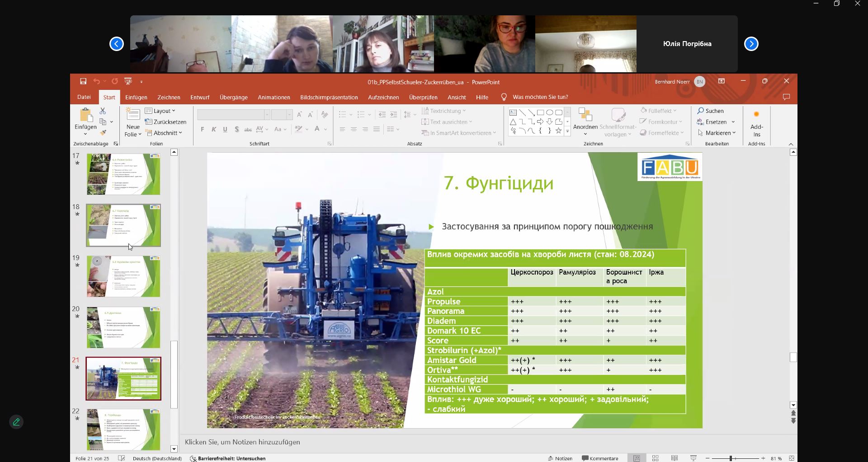Open the comments pane speech bubble icon
The width and height of the screenshot is (868, 462).
click(786, 97)
